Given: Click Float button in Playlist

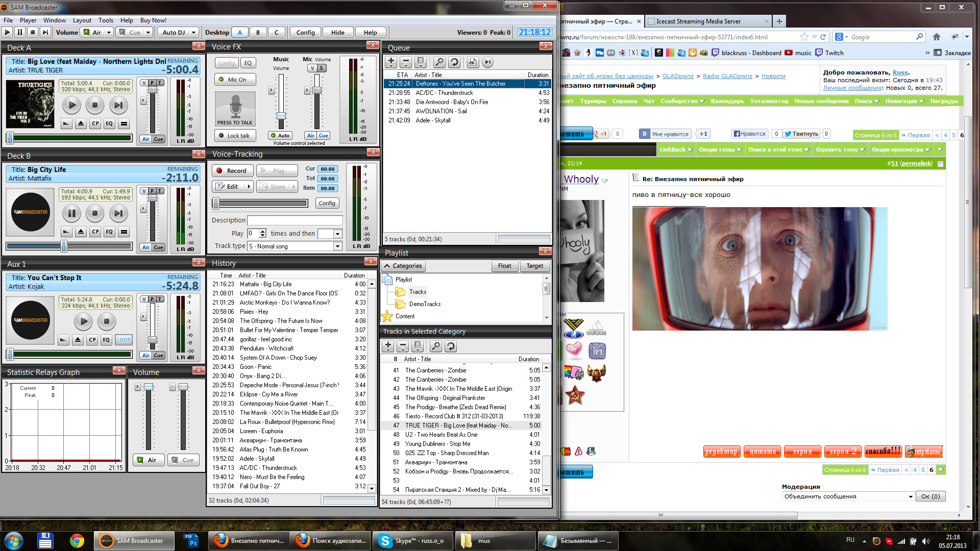Looking at the screenshot, I should tap(504, 266).
